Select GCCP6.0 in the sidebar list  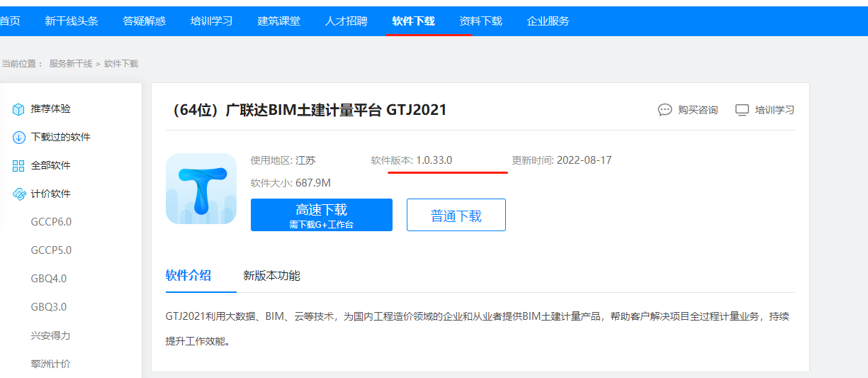(51, 222)
